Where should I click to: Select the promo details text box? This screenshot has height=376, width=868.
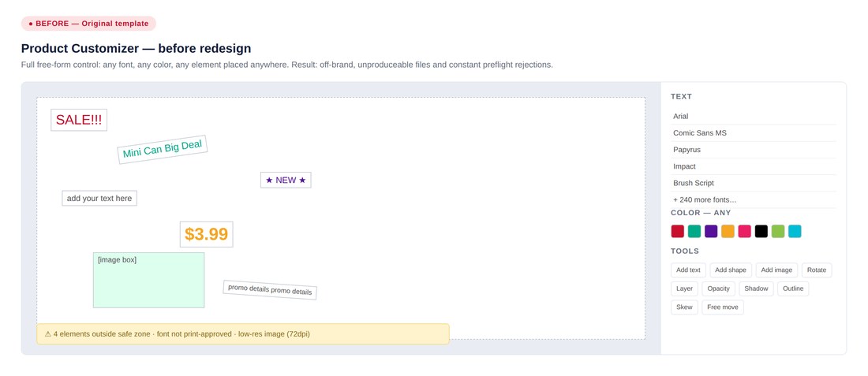(270, 290)
